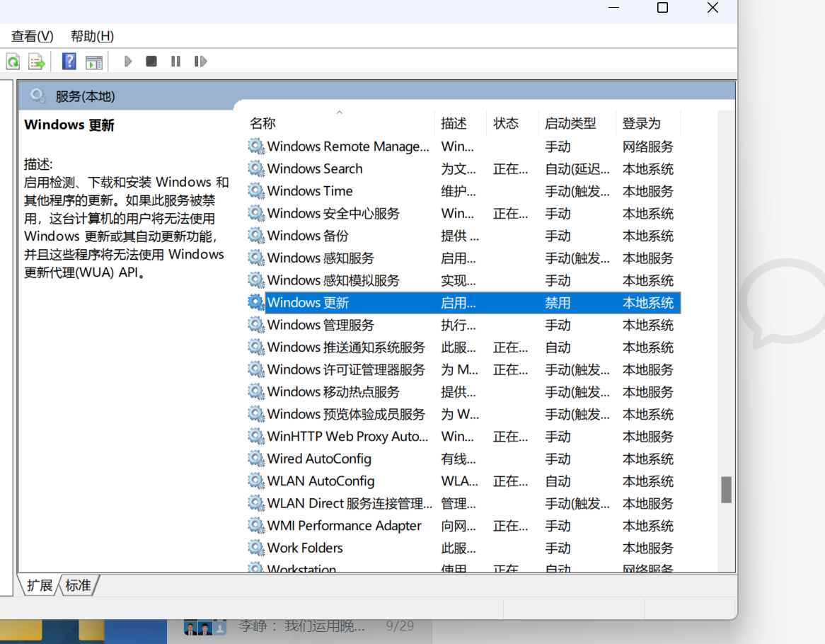Restart the service with the restart icon
Screen dimensions: 825x644
[200, 62]
